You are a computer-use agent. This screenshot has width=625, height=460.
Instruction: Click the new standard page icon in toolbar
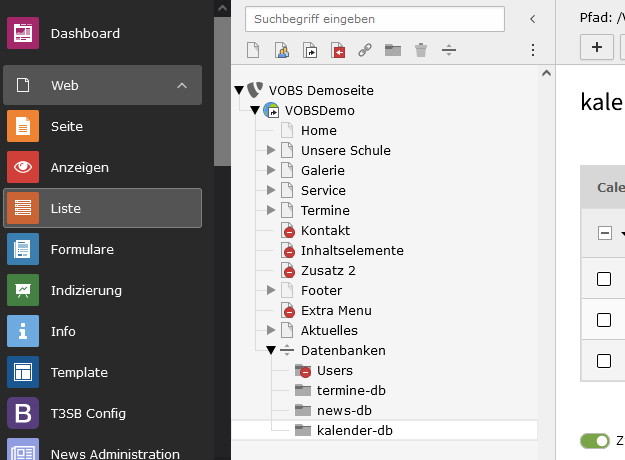(x=254, y=50)
